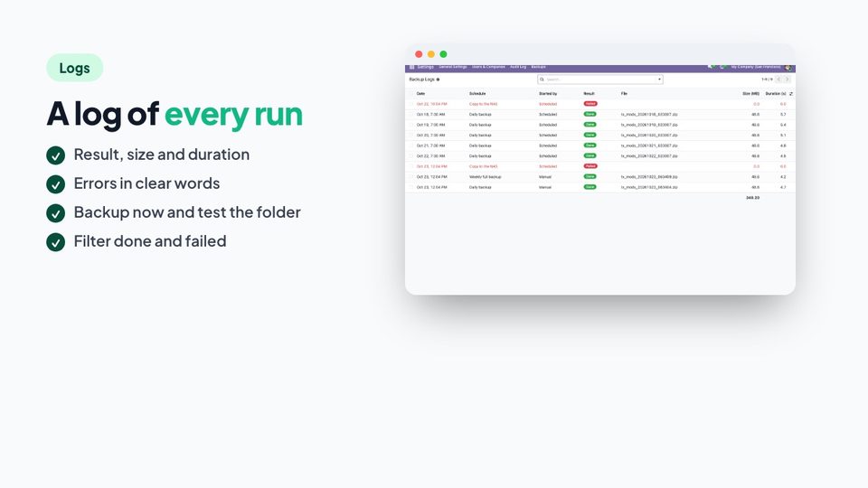Click the Failed badge for Oct 23 NAS copy
This screenshot has height=488, width=868.
point(590,166)
